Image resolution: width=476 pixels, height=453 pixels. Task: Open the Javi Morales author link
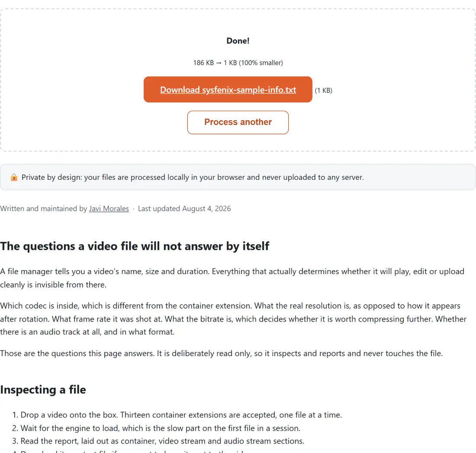[109, 209]
